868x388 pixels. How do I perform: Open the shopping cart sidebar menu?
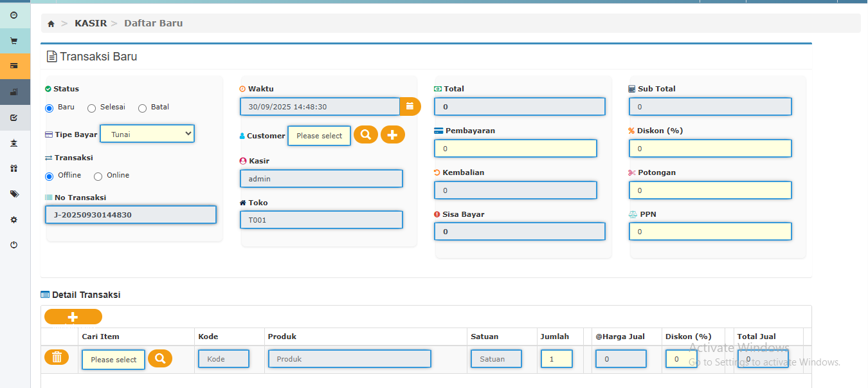pyautogui.click(x=14, y=41)
